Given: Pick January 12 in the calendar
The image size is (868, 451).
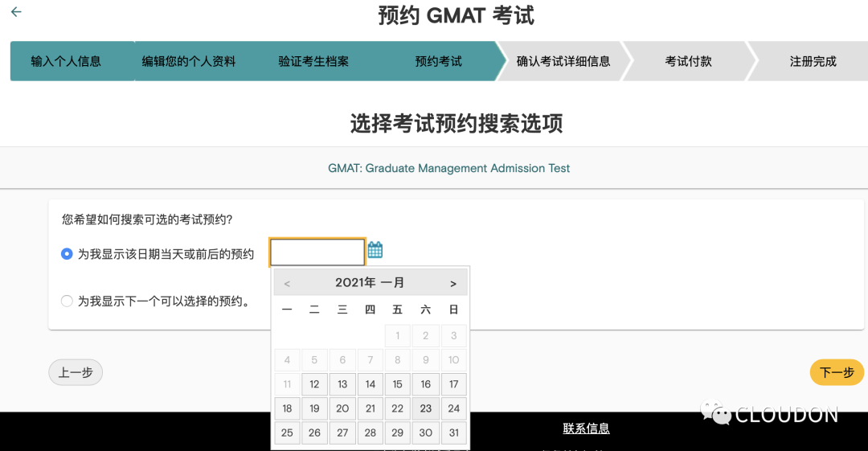Looking at the screenshot, I should [x=314, y=384].
